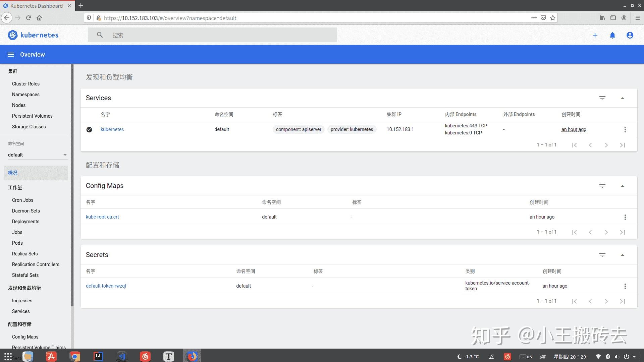Bookmark this page with the star icon

point(553,18)
